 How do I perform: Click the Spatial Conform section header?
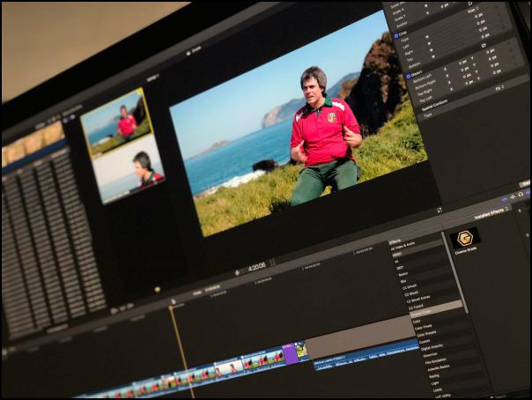pyautogui.click(x=434, y=106)
